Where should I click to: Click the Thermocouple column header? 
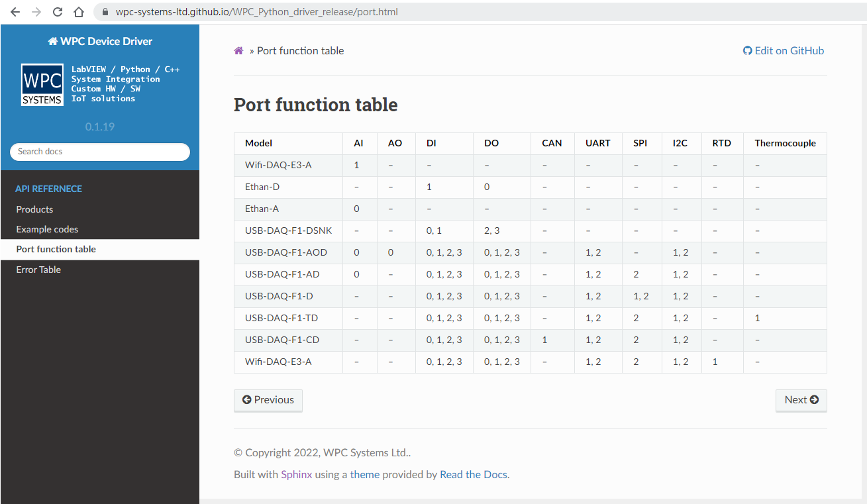click(786, 143)
